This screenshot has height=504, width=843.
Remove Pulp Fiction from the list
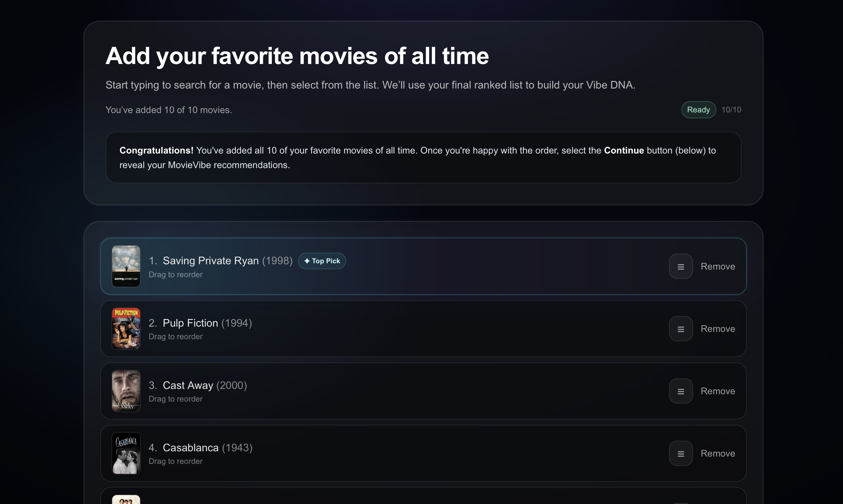pos(718,328)
